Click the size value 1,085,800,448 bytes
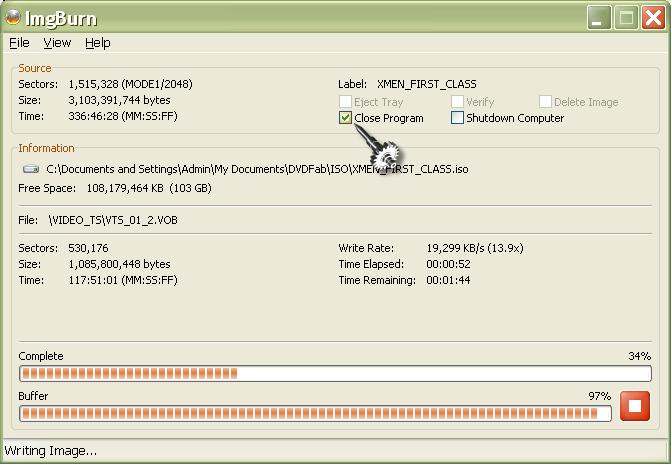 coord(119,264)
